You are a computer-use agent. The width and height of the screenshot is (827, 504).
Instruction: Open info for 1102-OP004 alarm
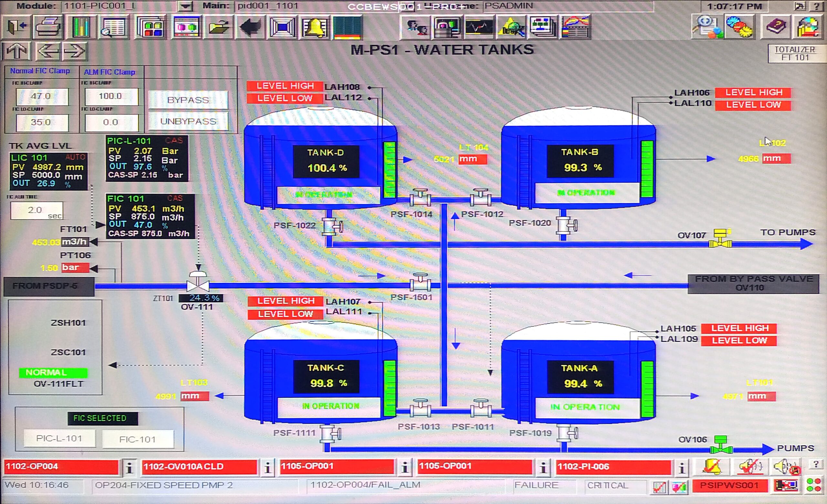point(129,467)
